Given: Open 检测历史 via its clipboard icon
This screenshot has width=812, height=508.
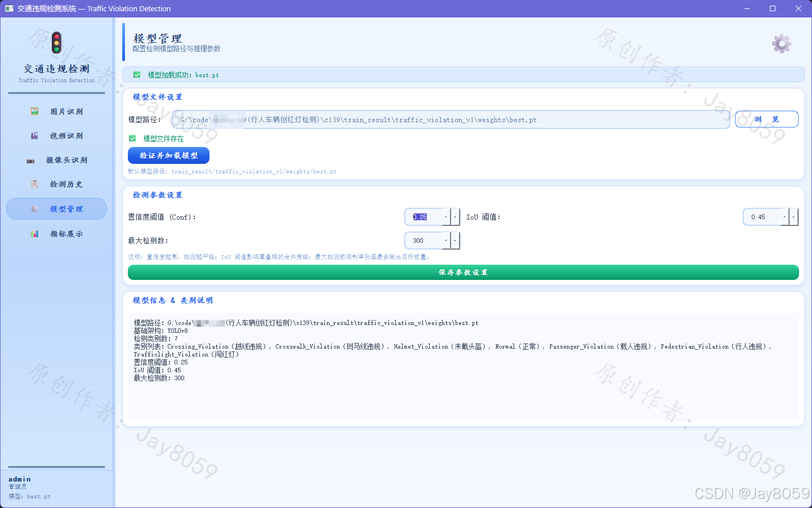Looking at the screenshot, I should click(34, 184).
